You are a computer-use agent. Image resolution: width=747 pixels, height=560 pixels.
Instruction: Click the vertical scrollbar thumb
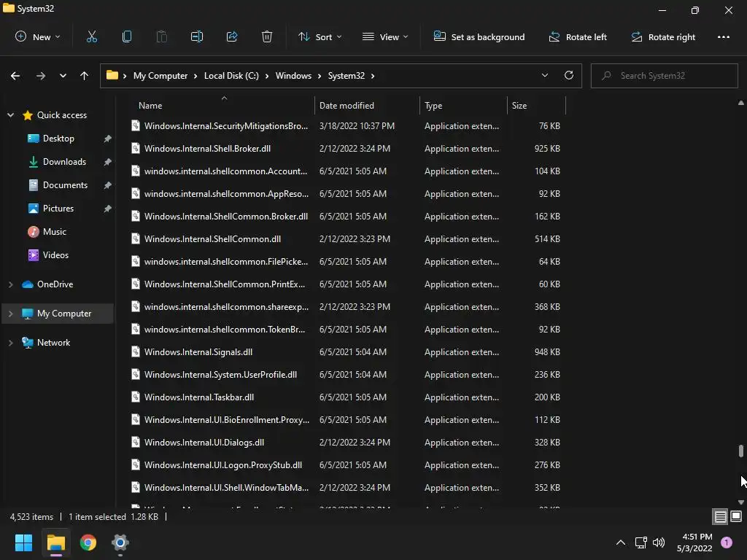coord(741,451)
